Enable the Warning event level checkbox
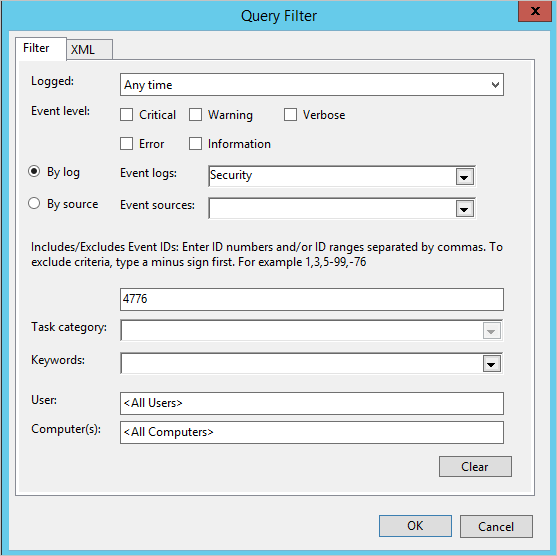The height and width of the screenshot is (556, 557). (195, 115)
